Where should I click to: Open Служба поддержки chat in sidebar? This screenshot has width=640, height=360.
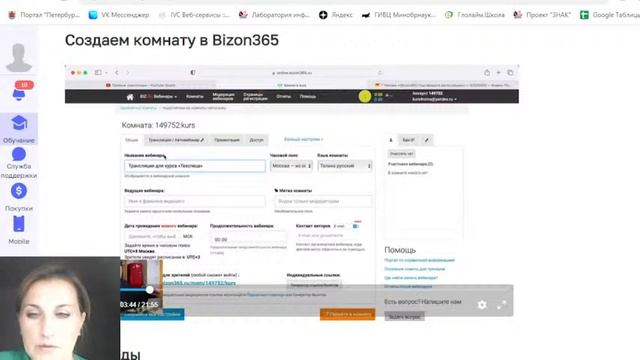coord(19,163)
